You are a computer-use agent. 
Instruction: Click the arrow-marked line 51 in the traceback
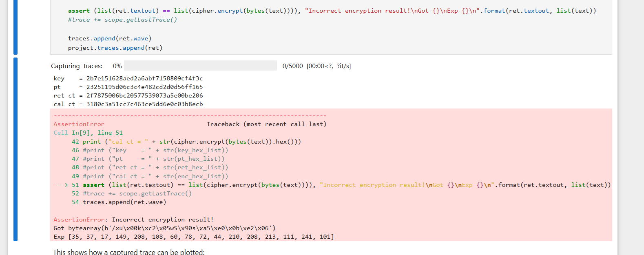332,185
